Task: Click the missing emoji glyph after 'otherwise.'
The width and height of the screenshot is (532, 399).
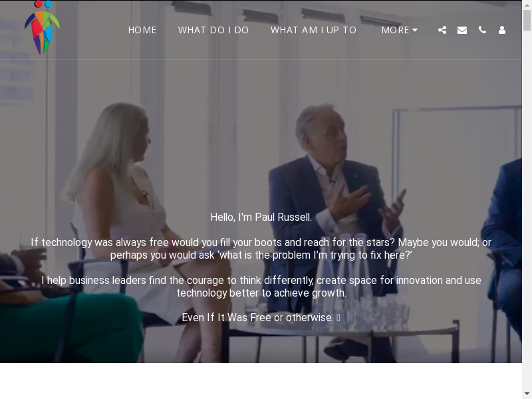Action: (x=338, y=318)
